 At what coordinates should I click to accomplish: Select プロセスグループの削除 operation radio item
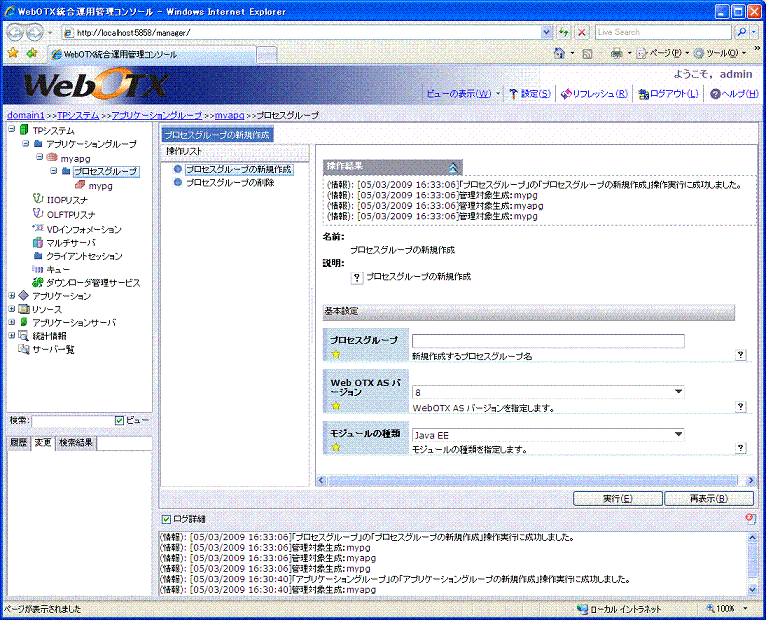pos(178,182)
